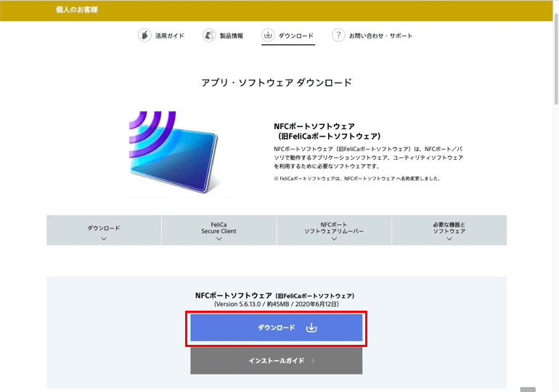Open the 活用ガイド navigation label

click(170, 36)
